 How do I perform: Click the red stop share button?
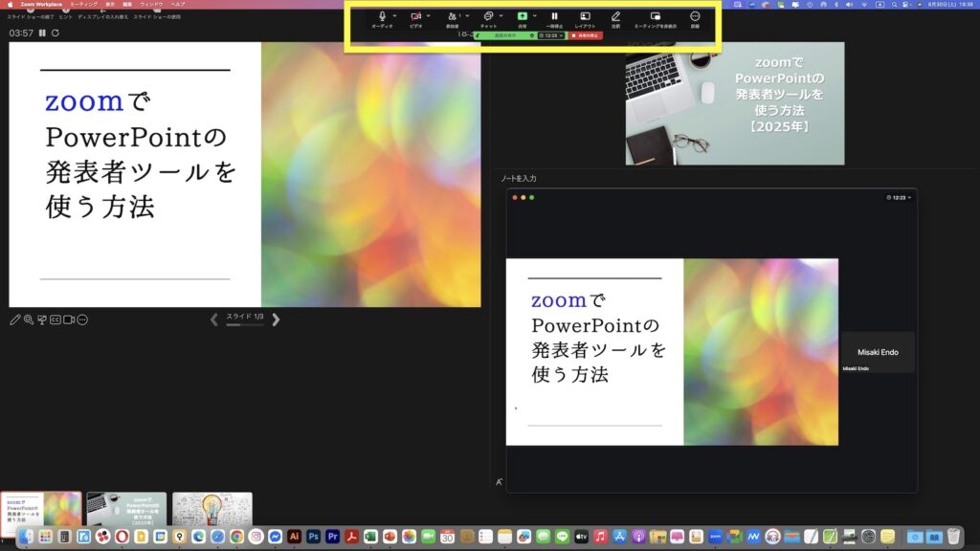click(x=585, y=35)
